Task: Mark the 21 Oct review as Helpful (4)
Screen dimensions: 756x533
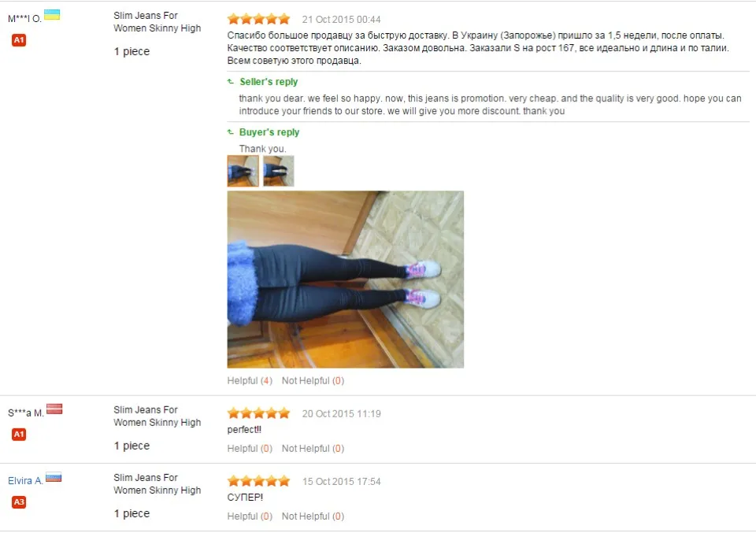Action: [250, 381]
